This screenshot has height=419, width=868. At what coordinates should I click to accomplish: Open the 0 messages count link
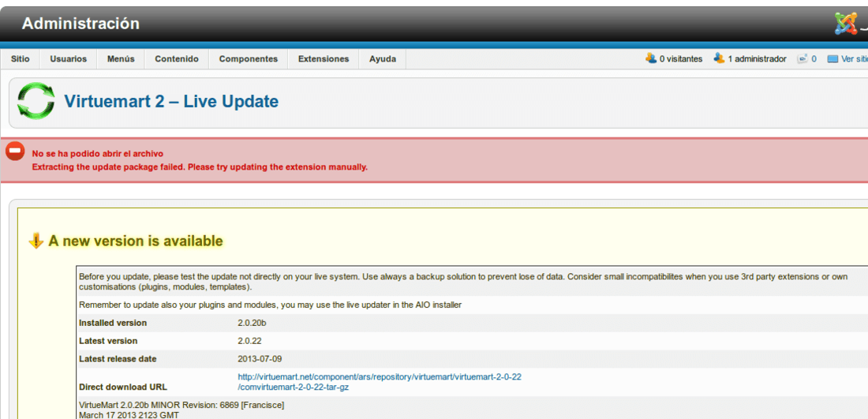tap(814, 58)
